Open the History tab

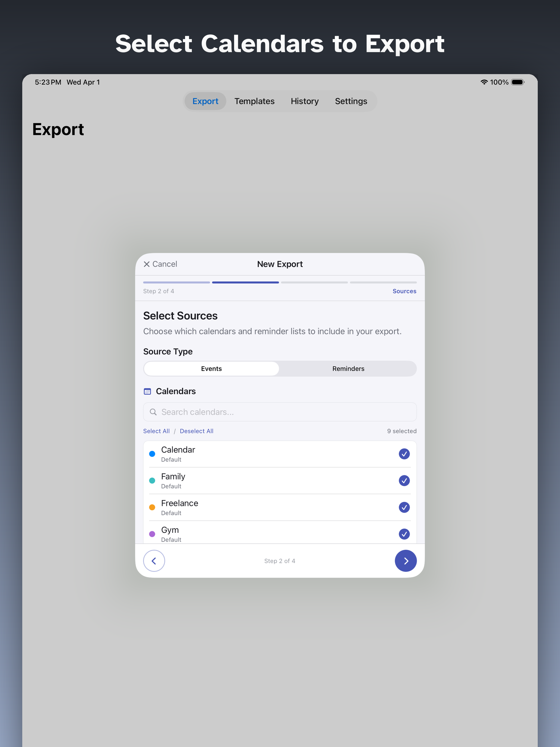(304, 101)
